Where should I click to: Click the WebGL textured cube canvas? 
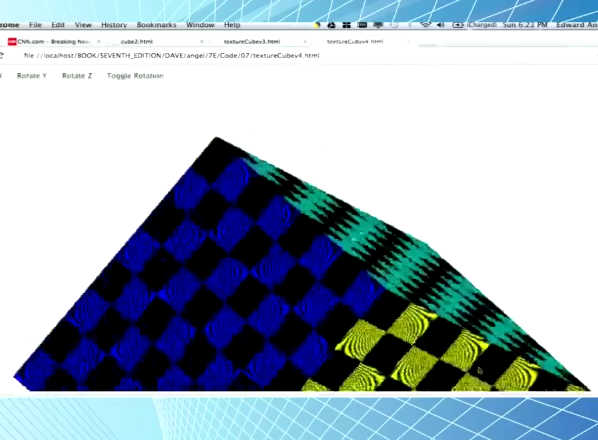301,264
